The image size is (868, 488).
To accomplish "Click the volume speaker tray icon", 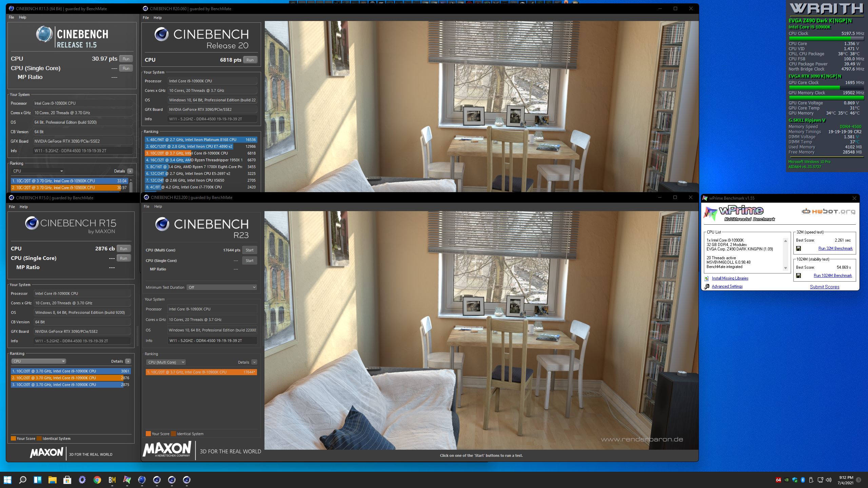I will pyautogui.click(x=829, y=480).
